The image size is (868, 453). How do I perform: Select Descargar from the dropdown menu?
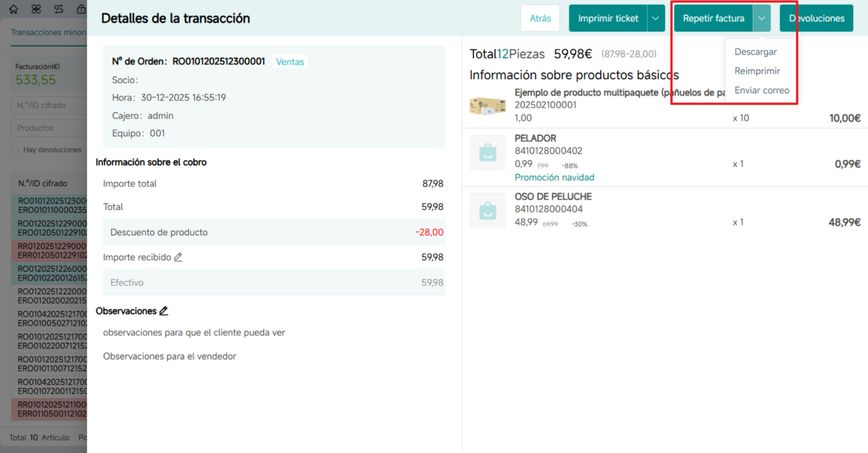tap(755, 52)
